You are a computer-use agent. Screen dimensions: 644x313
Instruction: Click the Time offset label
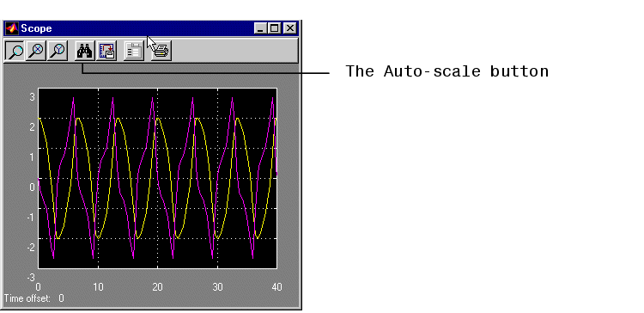tap(27, 298)
